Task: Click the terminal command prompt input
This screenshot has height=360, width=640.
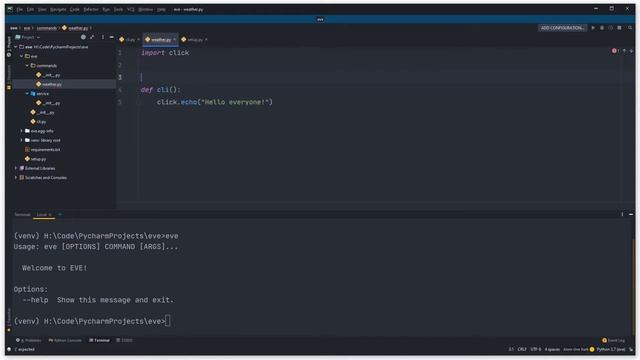Action: tap(168, 321)
